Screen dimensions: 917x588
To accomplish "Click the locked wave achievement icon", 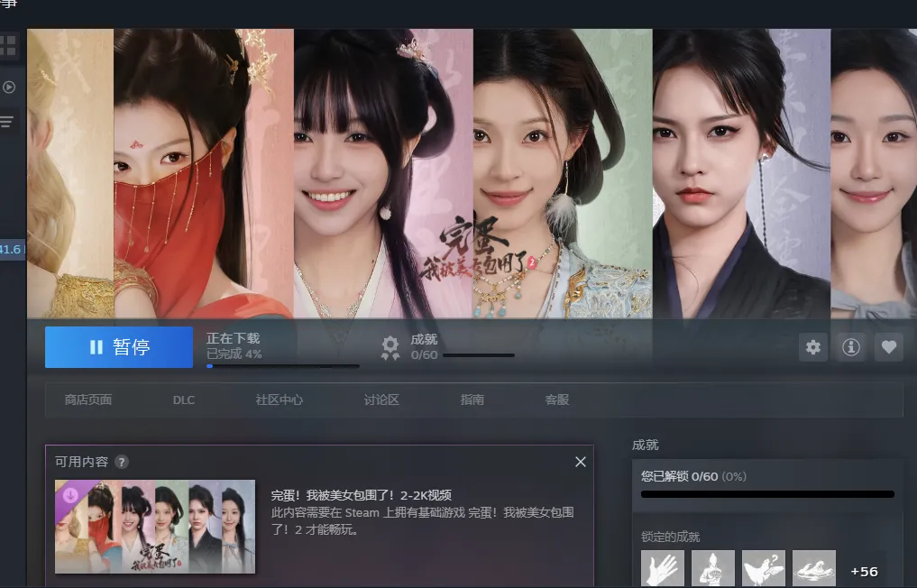I will tap(814, 569).
